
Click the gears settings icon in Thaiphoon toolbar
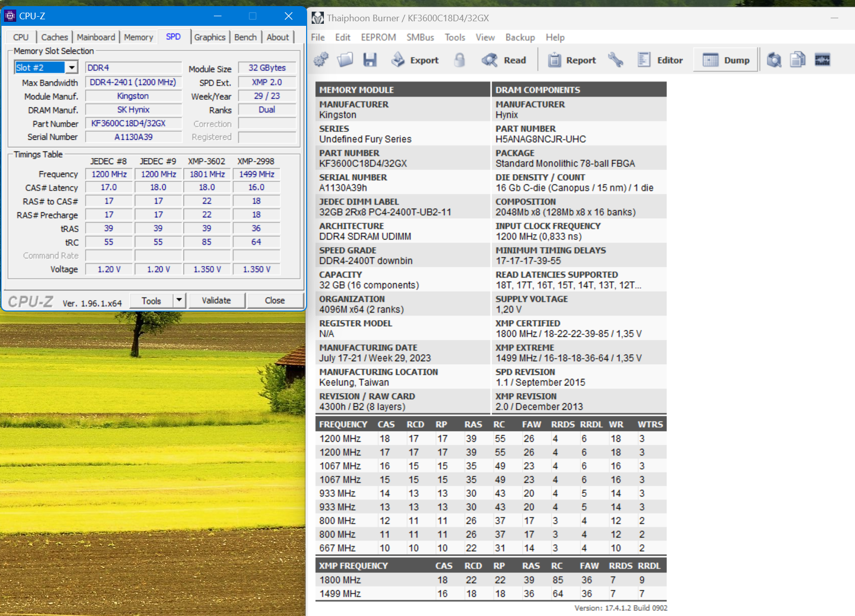[321, 60]
